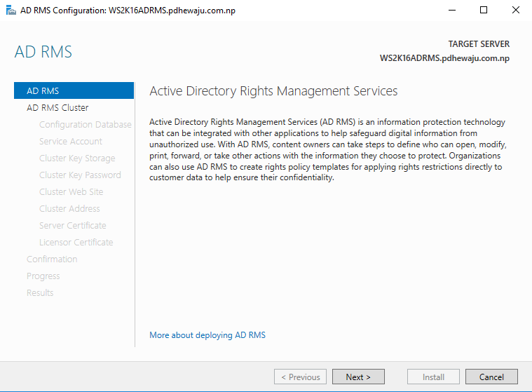
Task: Select Cluster Key Storage step
Action: 77,158
